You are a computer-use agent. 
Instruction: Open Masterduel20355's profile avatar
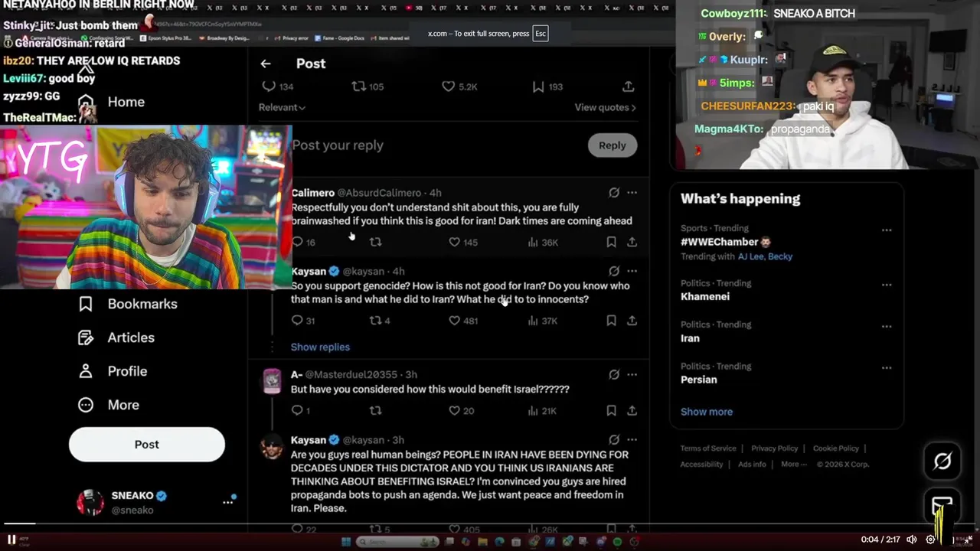tap(272, 380)
